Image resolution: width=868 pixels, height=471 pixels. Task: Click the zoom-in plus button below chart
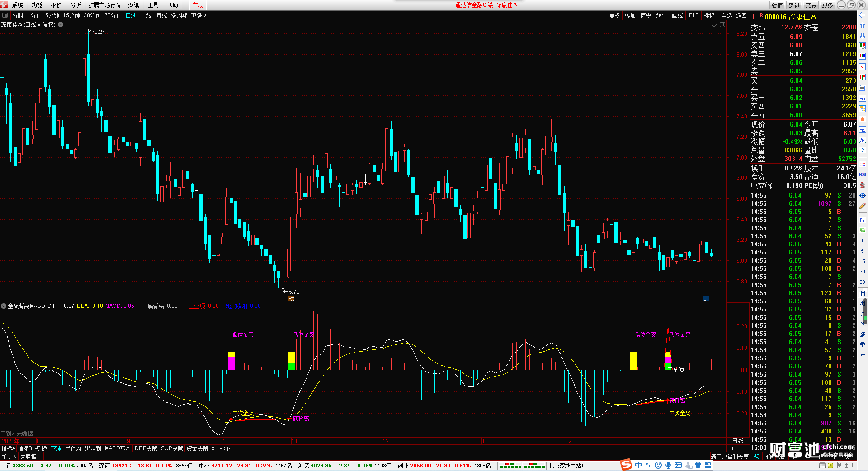pos(732,448)
